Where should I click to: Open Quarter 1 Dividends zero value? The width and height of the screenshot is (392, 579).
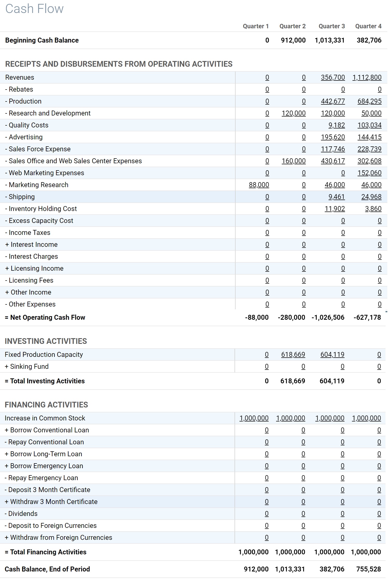click(x=267, y=514)
